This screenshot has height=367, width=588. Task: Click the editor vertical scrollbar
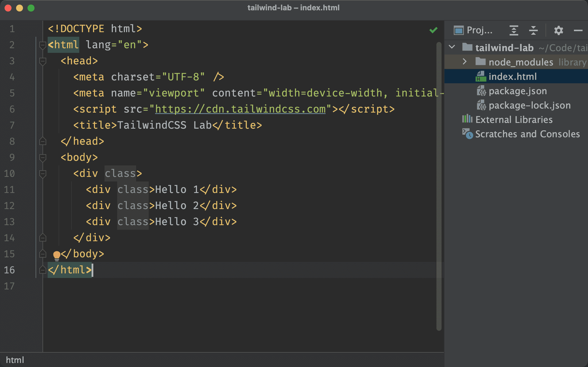click(439, 186)
